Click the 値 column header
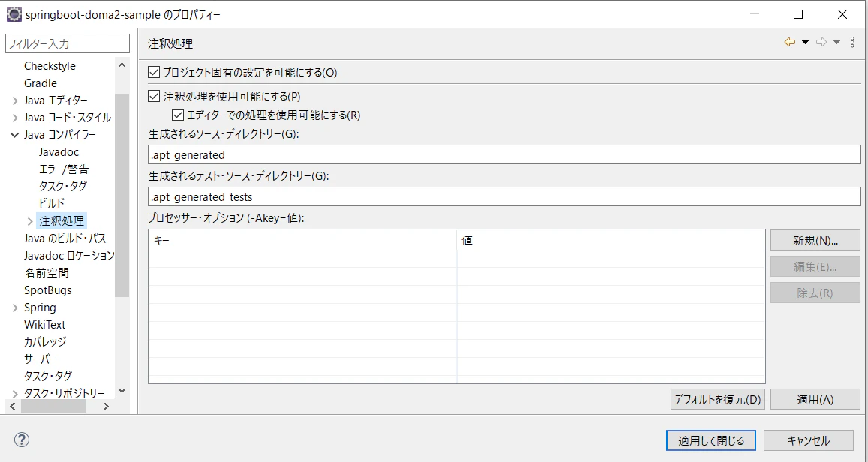 611,241
